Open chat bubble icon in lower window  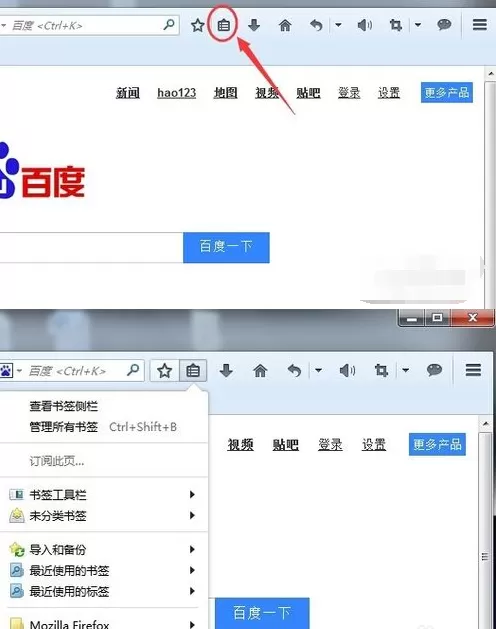[x=435, y=370]
